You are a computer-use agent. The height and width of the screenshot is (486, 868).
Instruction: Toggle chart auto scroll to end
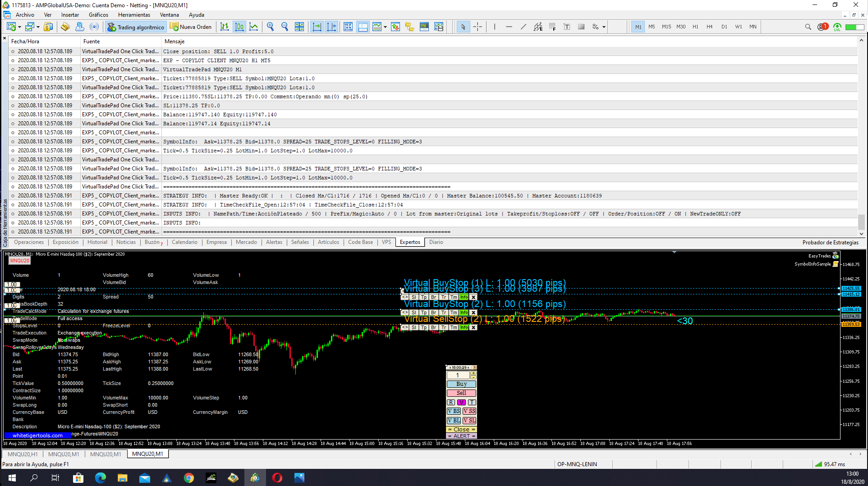[x=317, y=27]
